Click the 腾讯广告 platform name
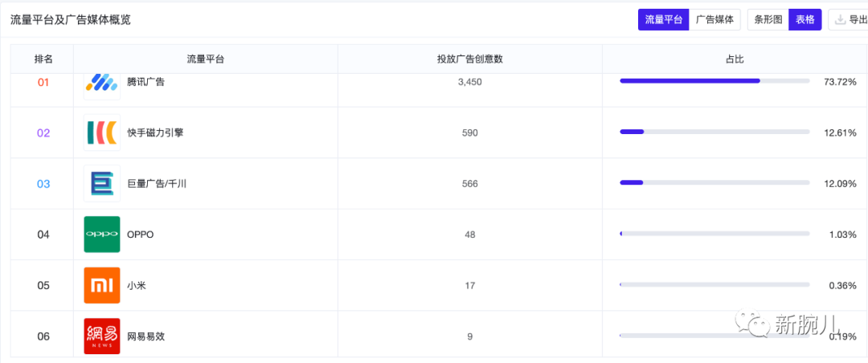 [145, 82]
